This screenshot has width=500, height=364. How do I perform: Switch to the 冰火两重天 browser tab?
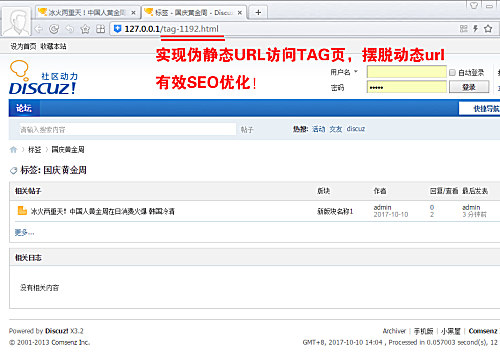[87, 13]
